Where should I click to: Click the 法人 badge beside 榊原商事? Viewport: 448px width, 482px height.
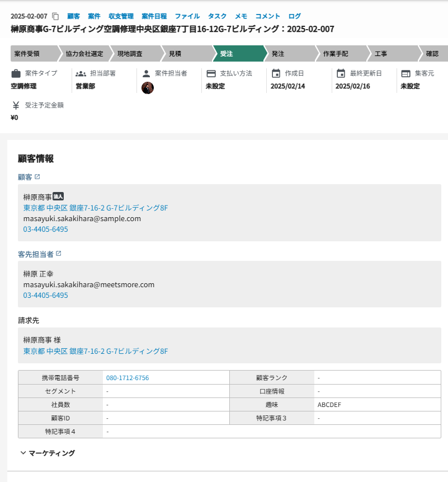point(58,196)
